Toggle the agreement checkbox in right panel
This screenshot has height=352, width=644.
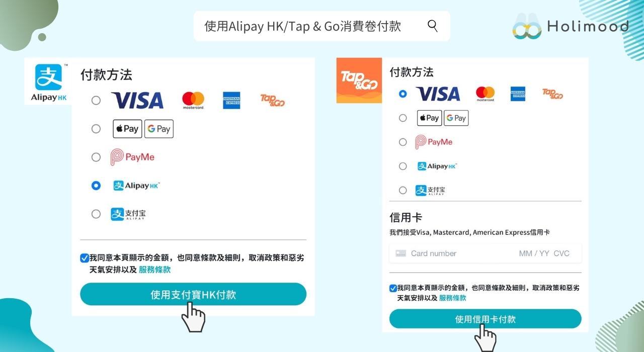(x=393, y=288)
